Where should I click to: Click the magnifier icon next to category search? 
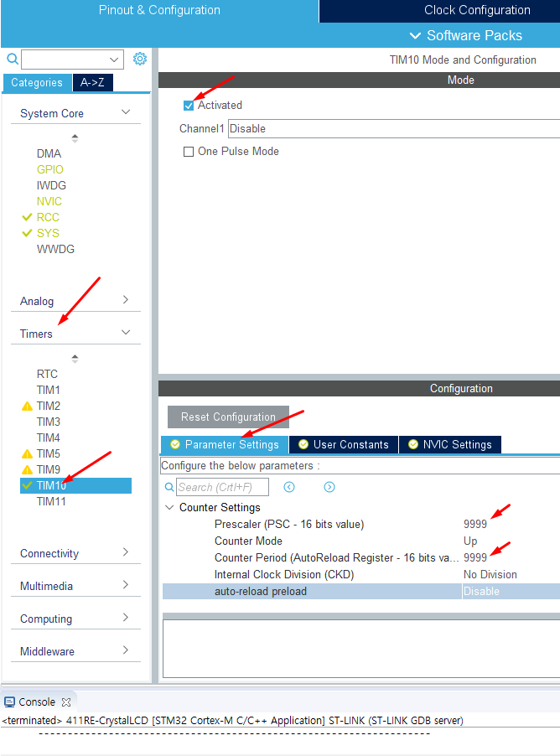pyautogui.click(x=13, y=59)
